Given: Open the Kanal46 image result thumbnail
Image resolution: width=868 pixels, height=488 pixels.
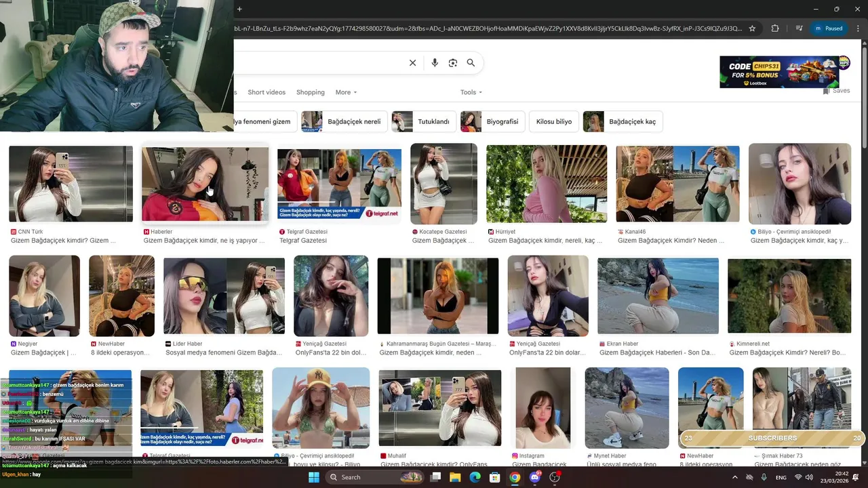Looking at the screenshot, I should [677, 184].
